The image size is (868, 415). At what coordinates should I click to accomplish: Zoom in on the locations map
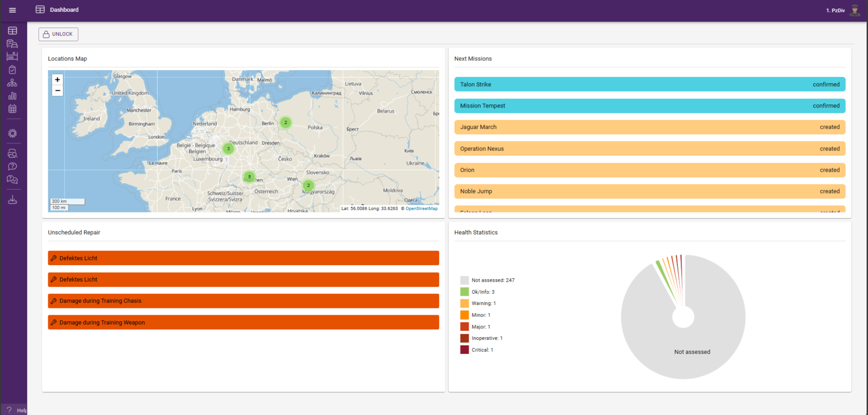pos(57,80)
